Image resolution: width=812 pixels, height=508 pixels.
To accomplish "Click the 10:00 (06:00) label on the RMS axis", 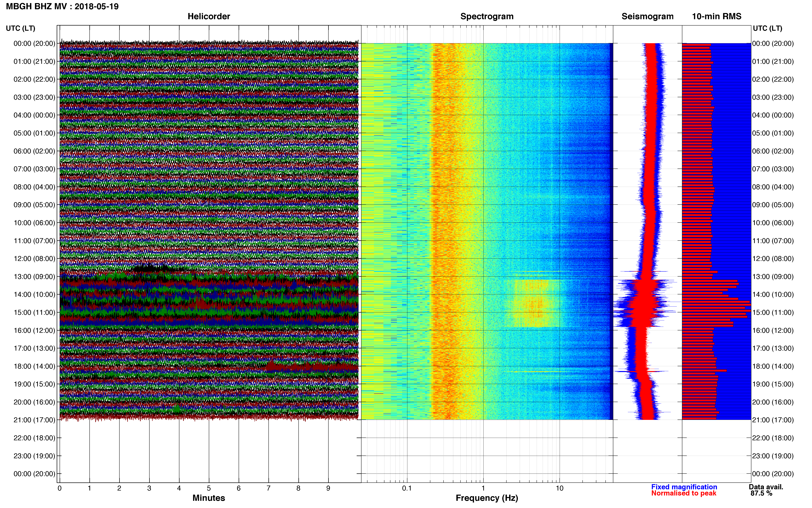I will click(x=773, y=223).
